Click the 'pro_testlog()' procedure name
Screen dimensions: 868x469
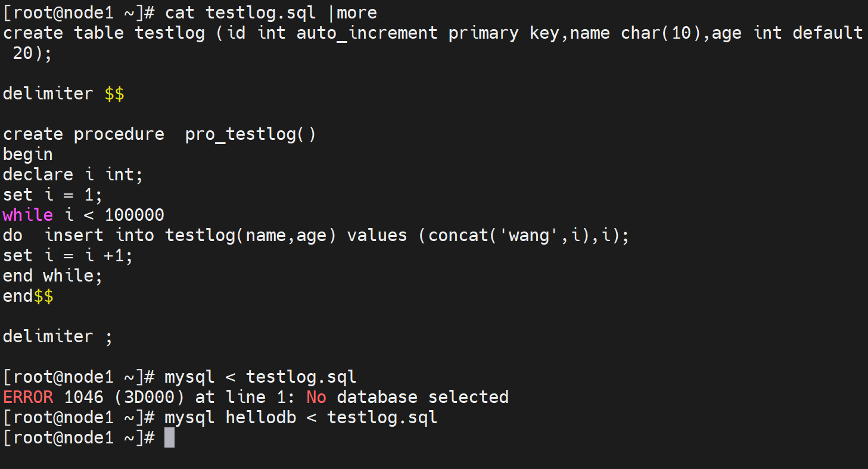tap(250, 134)
